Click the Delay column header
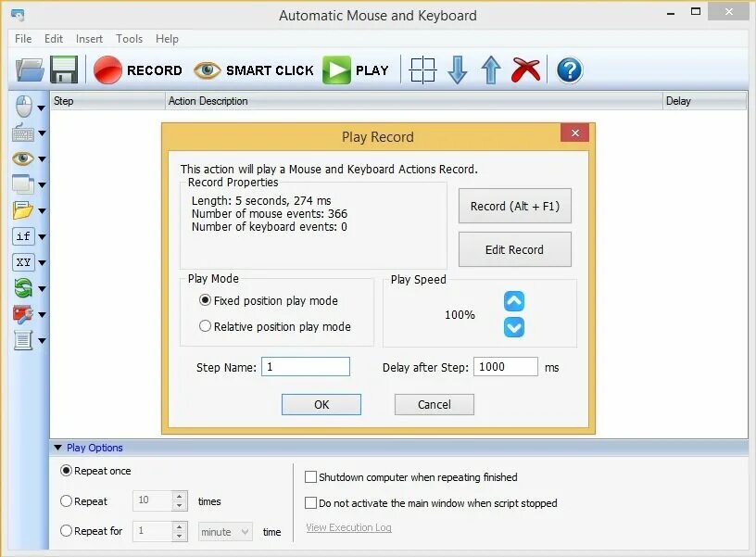 click(704, 101)
